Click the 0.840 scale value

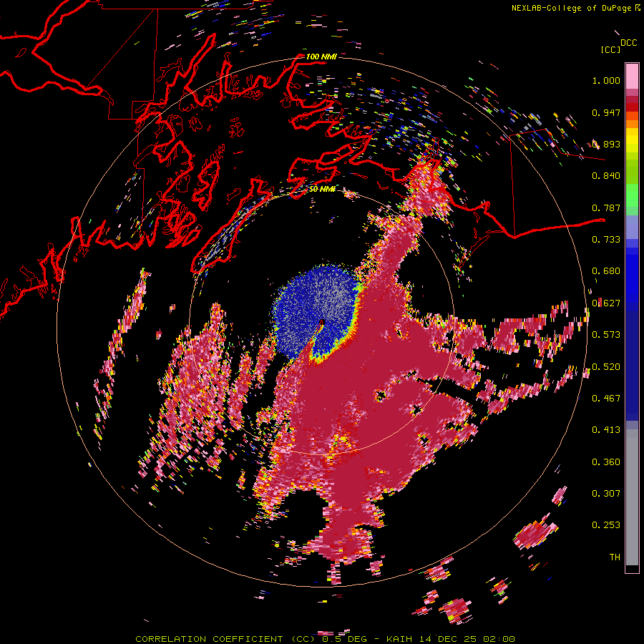[x=606, y=176]
